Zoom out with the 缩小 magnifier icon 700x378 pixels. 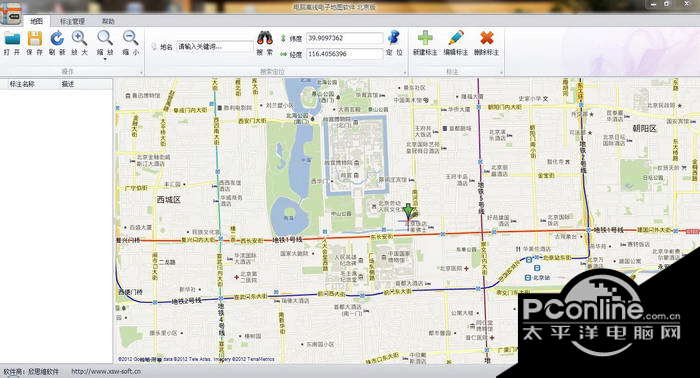coord(130,38)
